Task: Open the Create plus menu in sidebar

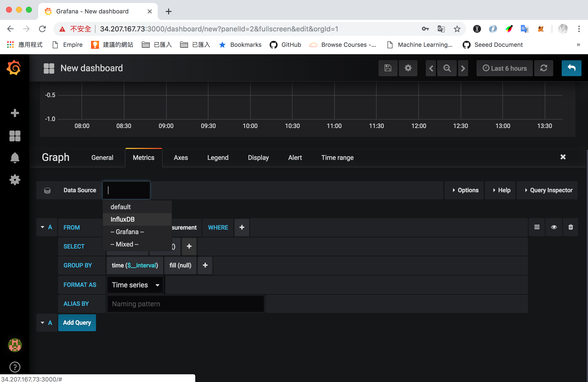Action: (x=15, y=113)
